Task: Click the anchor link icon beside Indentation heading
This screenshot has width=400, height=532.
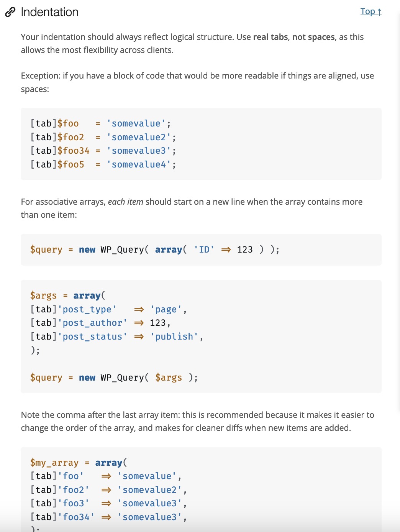Action: click(10, 12)
